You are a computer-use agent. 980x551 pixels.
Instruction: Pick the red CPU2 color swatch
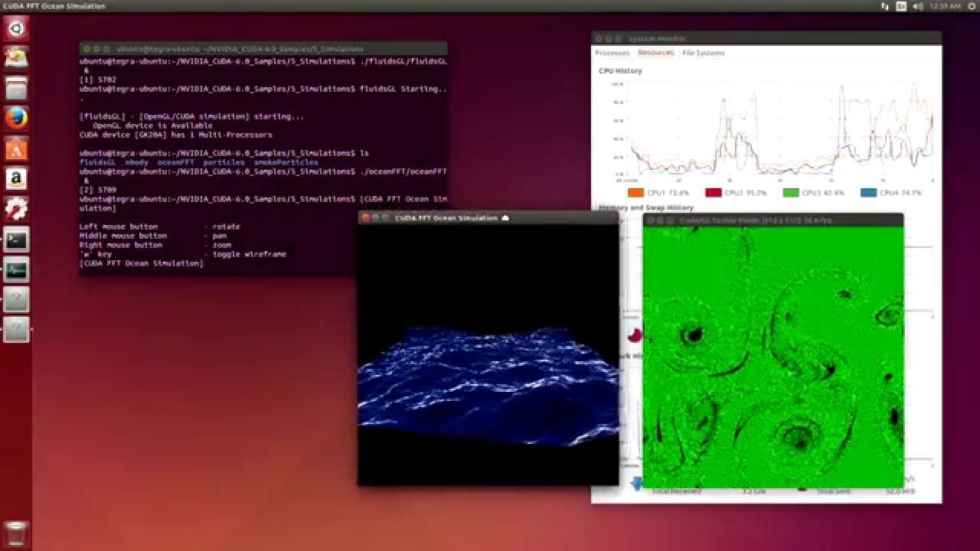713,193
